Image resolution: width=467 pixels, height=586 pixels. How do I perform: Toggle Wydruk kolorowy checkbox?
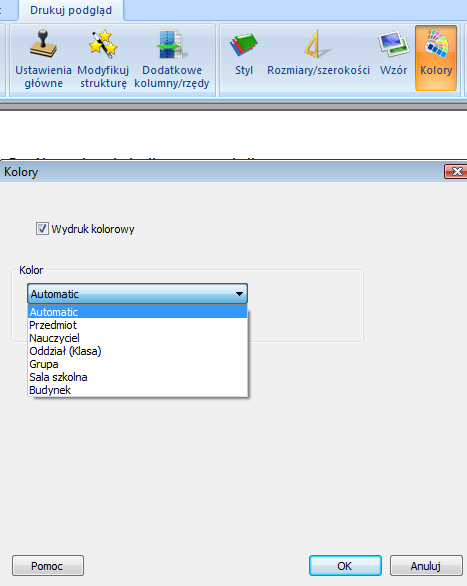click(x=42, y=228)
